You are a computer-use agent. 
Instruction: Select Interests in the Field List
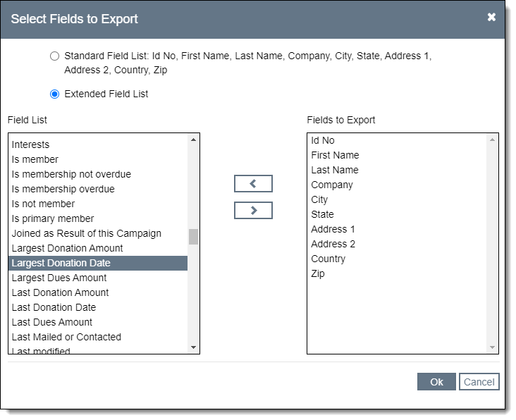31,144
